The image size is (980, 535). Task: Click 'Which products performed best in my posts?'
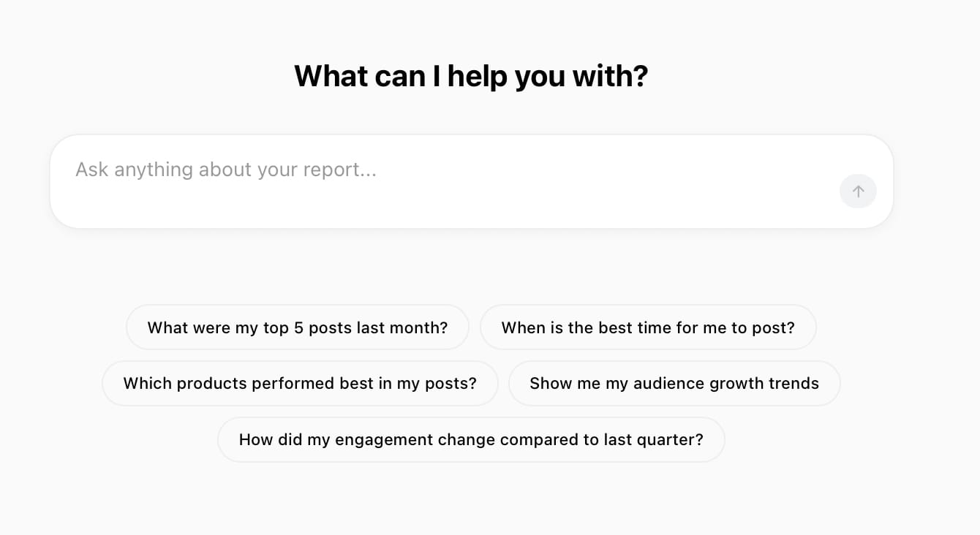tap(300, 383)
